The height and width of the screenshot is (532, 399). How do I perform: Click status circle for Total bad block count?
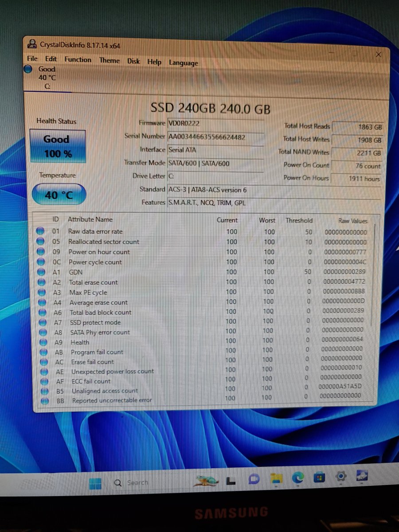click(43, 312)
